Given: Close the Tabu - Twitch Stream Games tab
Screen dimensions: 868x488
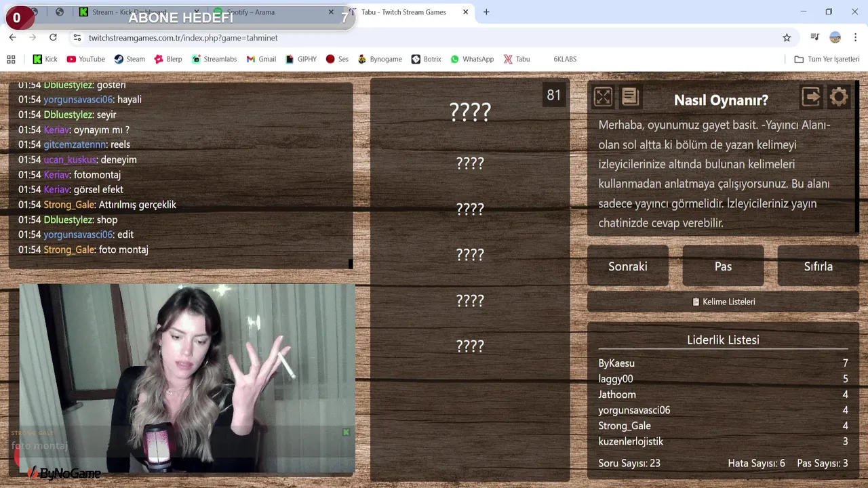Looking at the screenshot, I should tap(467, 12).
